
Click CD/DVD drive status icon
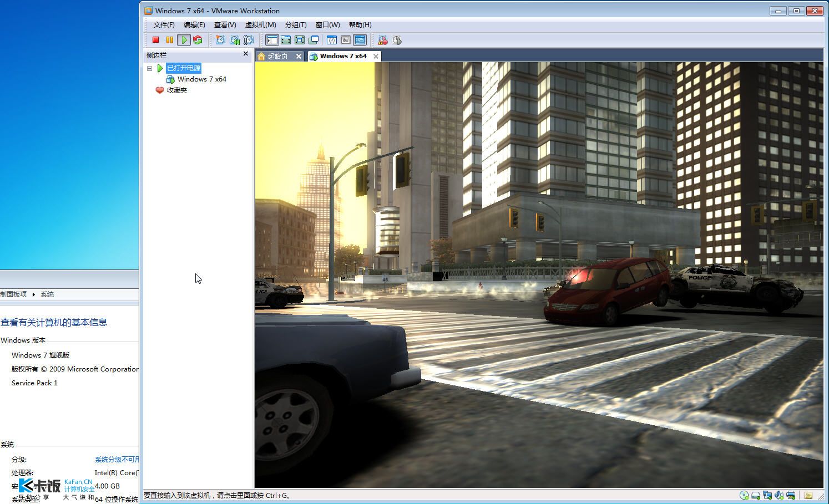[x=744, y=495]
